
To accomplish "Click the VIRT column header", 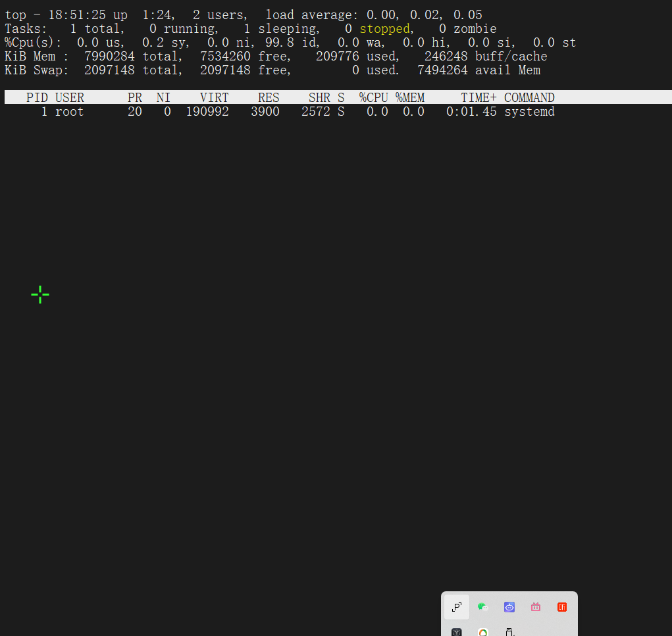I will click(215, 97).
